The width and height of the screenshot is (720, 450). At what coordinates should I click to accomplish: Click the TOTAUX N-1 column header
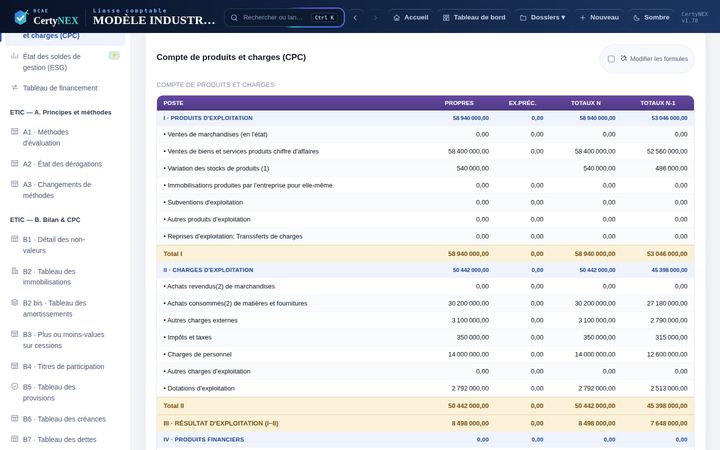658,103
